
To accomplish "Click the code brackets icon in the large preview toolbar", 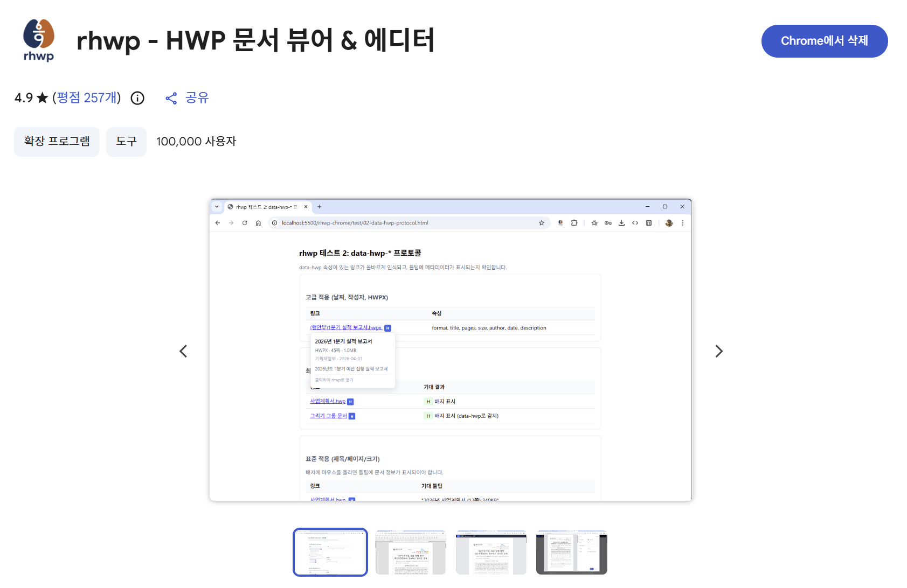I will tap(635, 223).
